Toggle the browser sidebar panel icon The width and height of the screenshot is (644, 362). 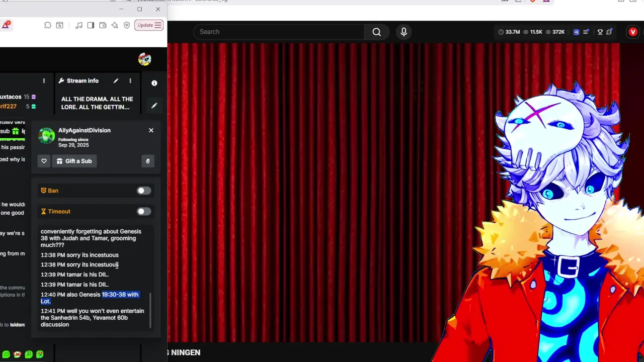(91, 25)
